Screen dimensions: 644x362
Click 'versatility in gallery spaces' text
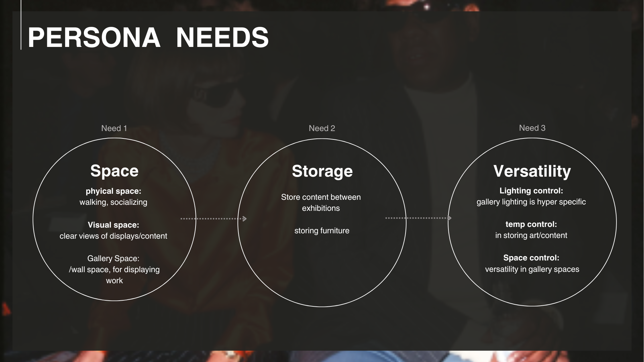pos(532,269)
